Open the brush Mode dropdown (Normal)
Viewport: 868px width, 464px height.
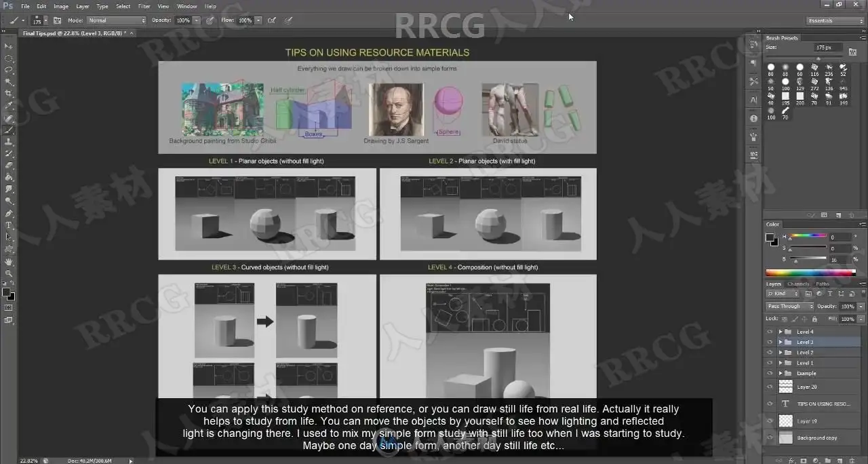(116, 20)
